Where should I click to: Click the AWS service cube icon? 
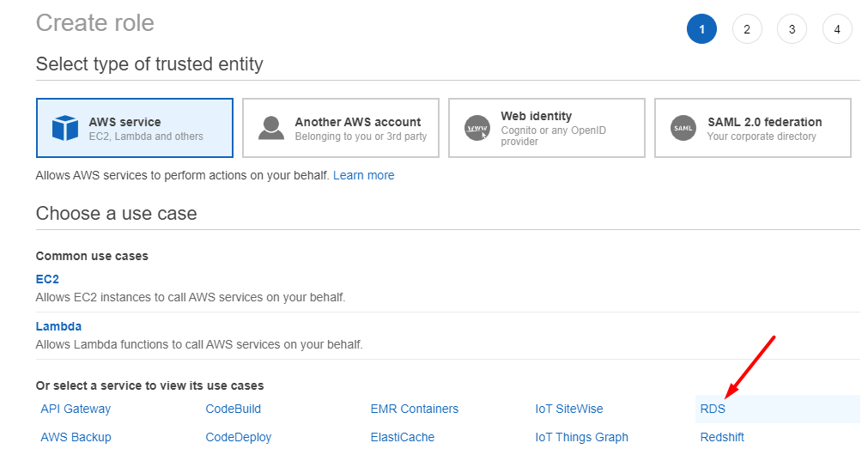[65, 128]
